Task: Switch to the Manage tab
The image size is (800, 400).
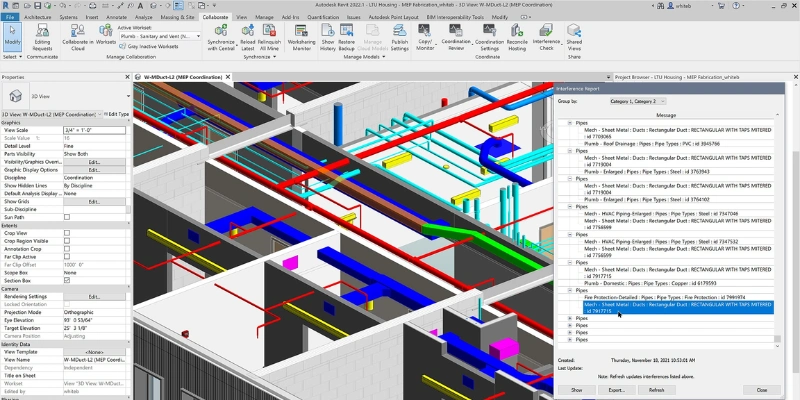Action: (264, 17)
